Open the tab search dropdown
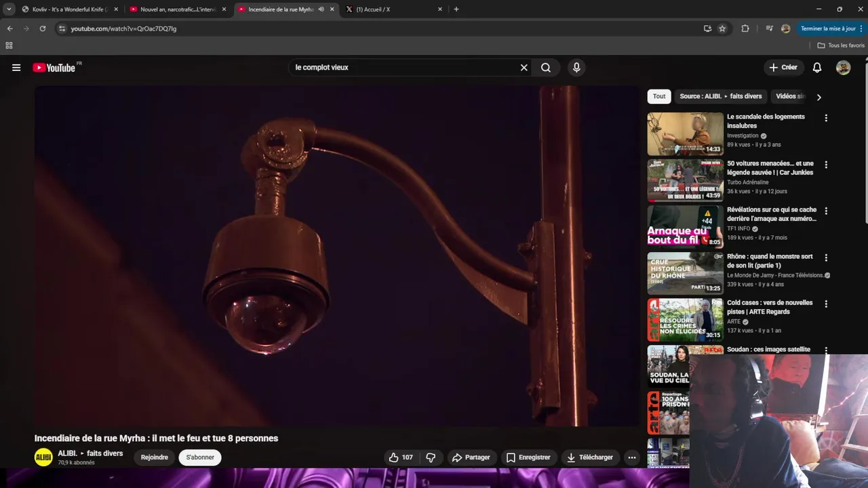The width and height of the screenshot is (868, 488). 9,9
